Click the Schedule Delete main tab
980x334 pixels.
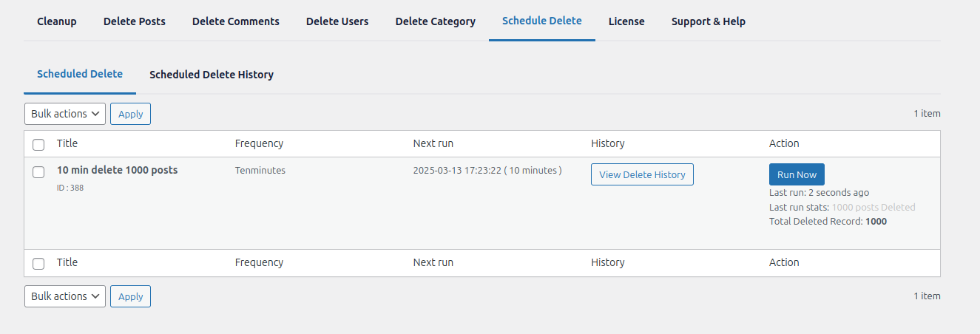click(x=541, y=21)
